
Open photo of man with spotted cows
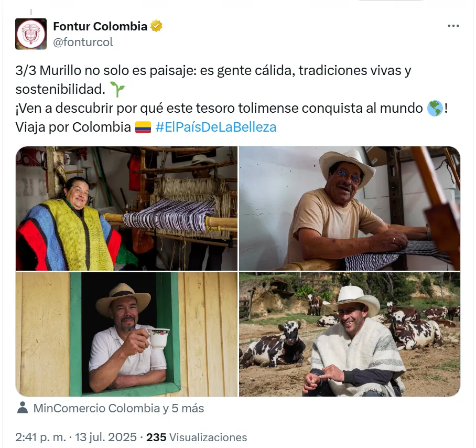tap(350, 334)
